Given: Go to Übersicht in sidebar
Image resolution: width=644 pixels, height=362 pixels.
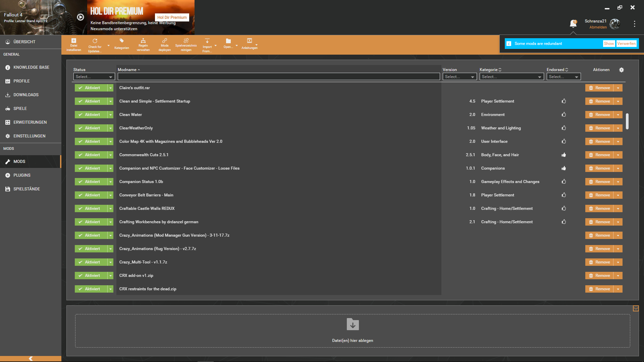Looking at the screenshot, I should (31, 42).
